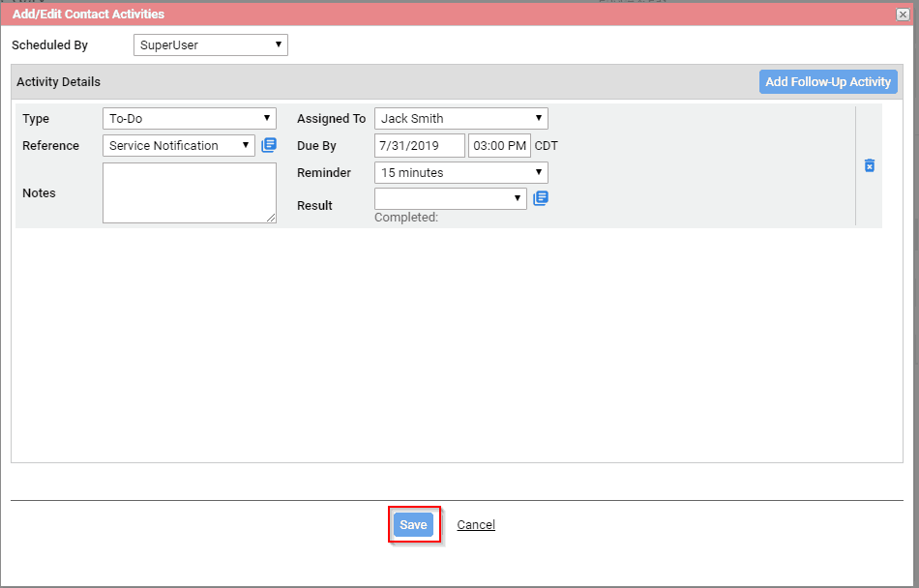Click the Add/Edit Contact Activities title
The height and width of the screenshot is (588, 919).
pos(88,15)
